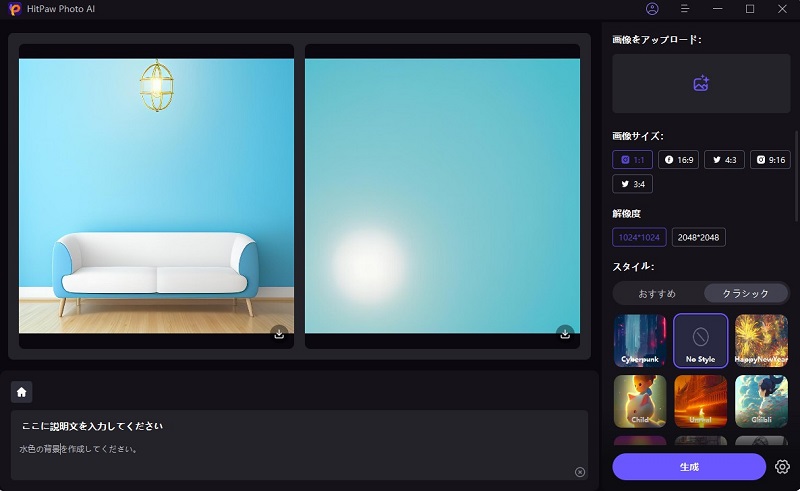800x491 pixels.
Task: Minimize the HitPaw Photo AI window
Action: (x=717, y=9)
